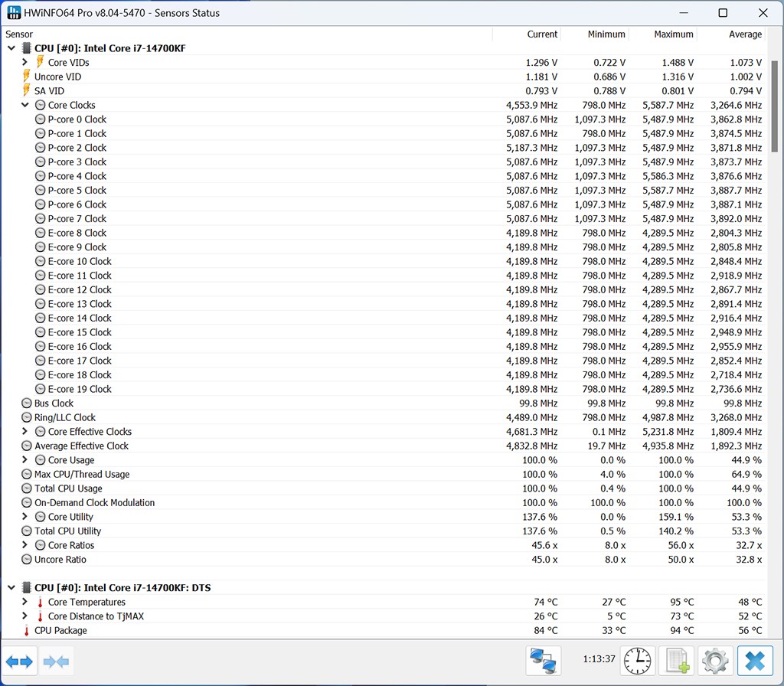Expand Core Distance to TjMAX node
Screen dimensions: 784x686
tap(24, 616)
